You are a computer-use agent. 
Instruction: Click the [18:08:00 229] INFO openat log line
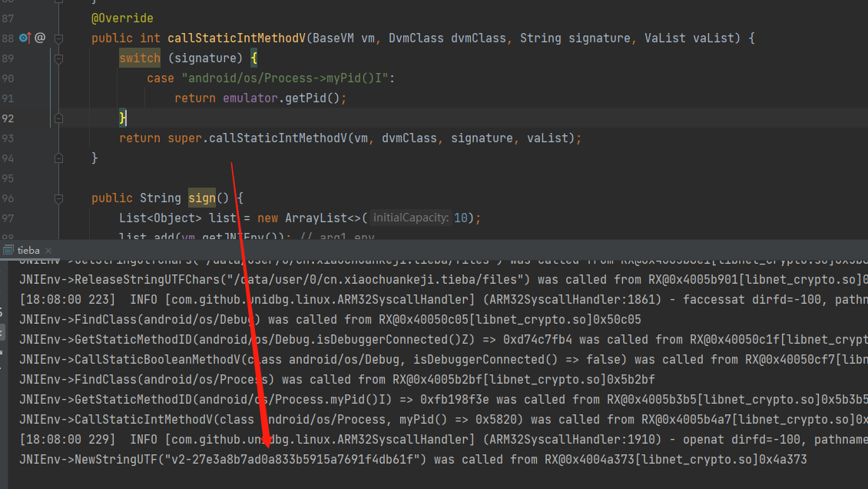[443, 439]
